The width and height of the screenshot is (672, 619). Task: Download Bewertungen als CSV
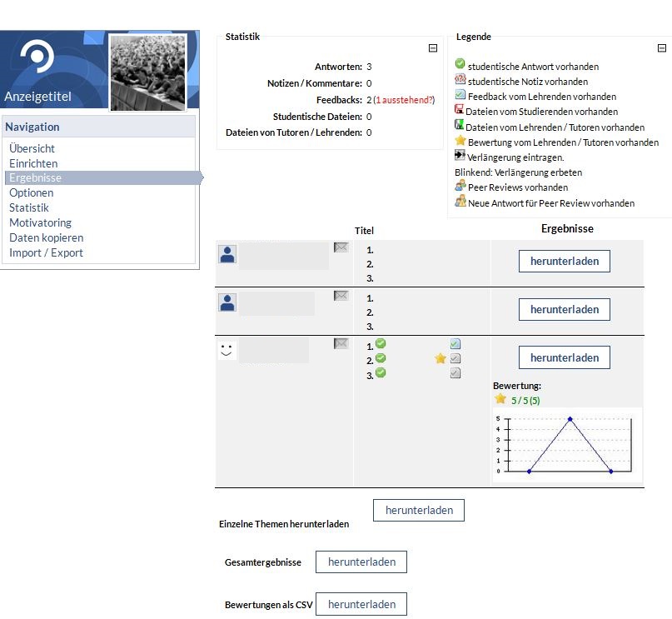361,604
